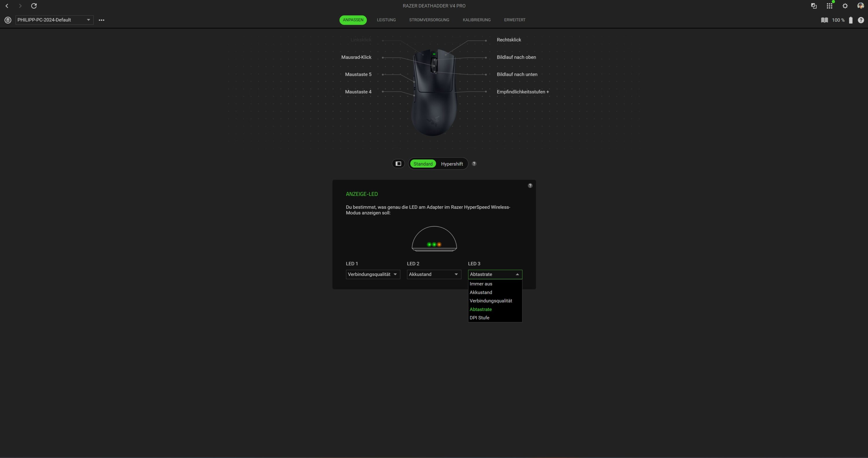Open the user guide book icon

[x=824, y=20]
